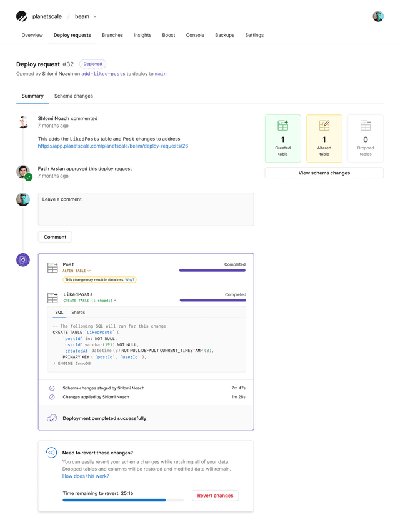Viewport: 400px width, 532px height.
Task: Click the View schema changes button
Action: (324, 173)
